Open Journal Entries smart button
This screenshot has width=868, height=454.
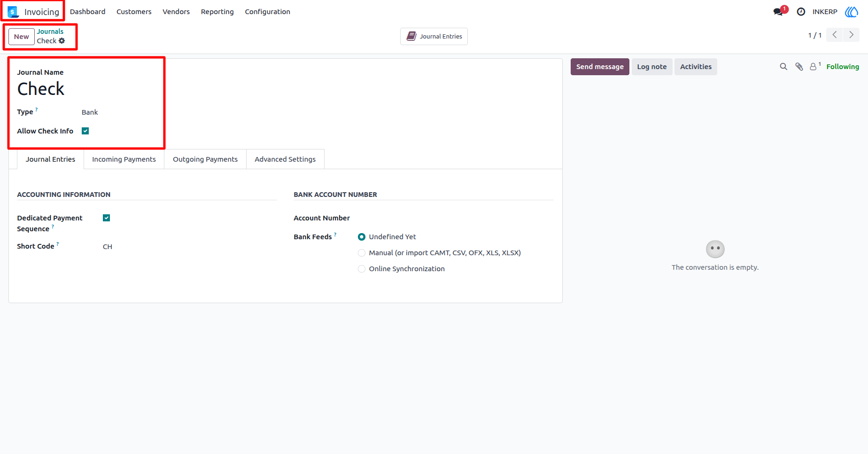pos(434,36)
